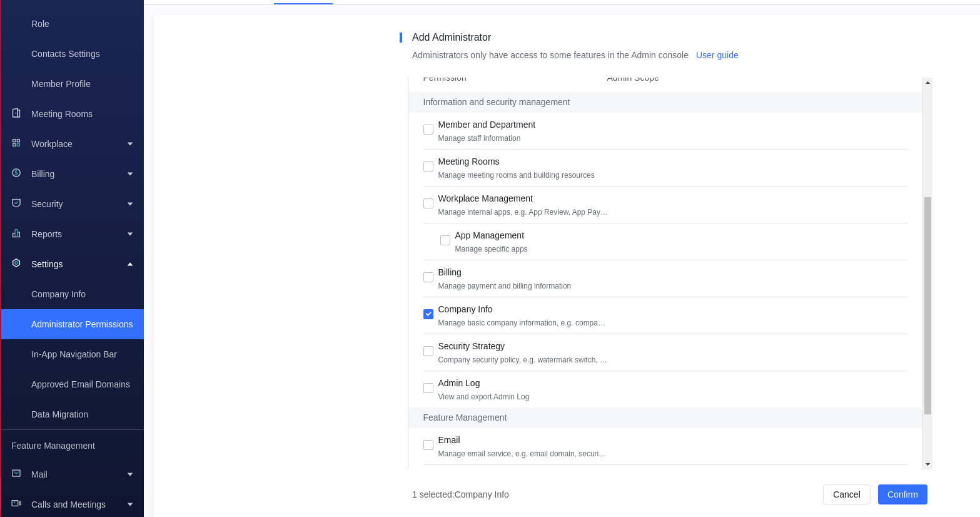The image size is (980, 517).
Task: Click the Calls and Meetings camera icon
Action: (16, 504)
